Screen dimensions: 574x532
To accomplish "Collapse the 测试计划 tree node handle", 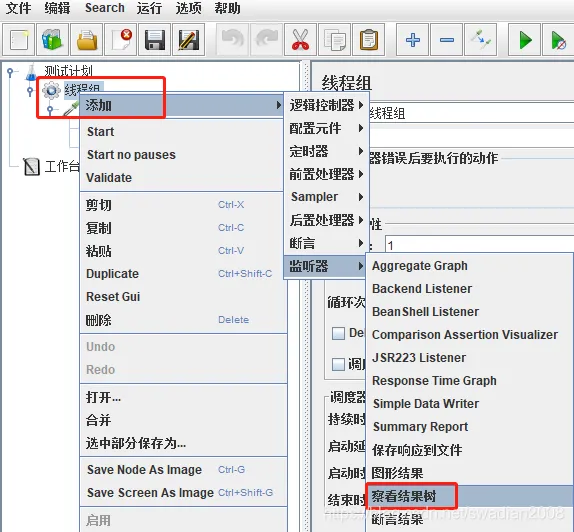I will point(10,71).
